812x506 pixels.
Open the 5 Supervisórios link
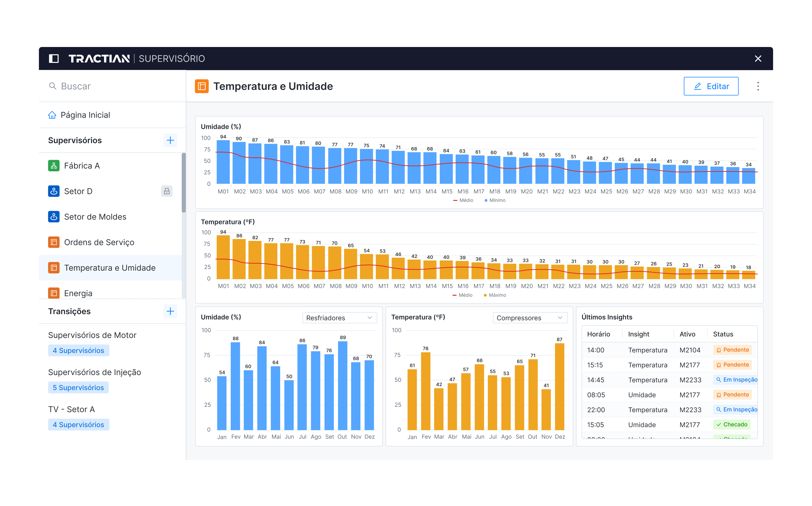coord(78,388)
